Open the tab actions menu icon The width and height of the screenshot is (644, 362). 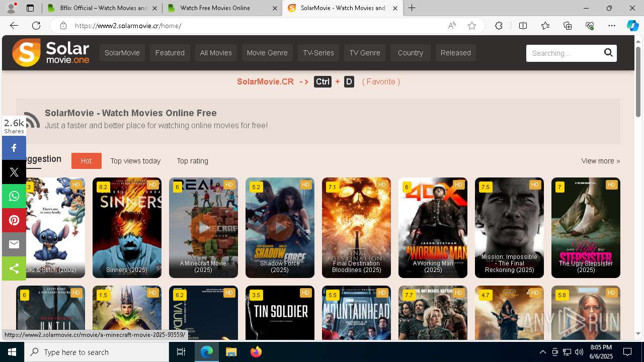[x=30, y=8]
